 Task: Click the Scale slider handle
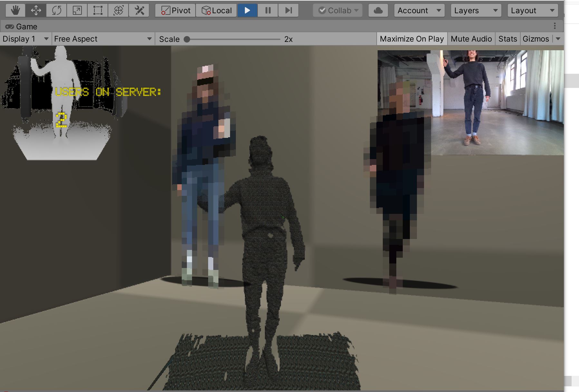[187, 39]
